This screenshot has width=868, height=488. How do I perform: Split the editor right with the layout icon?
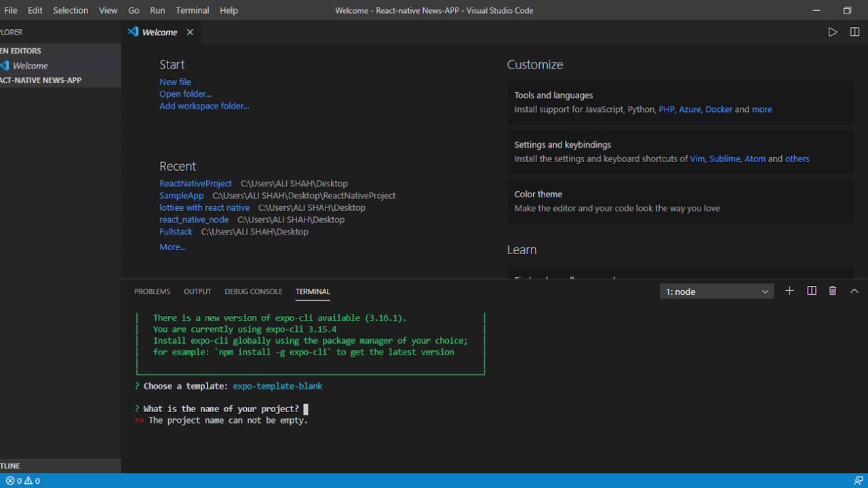[x=854, y=32]
